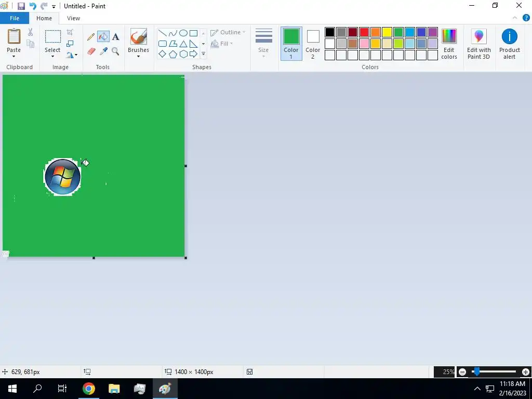Screen dimensions: 532x399
Task: Choose the Rectangle shape
Action: (193, 33)
